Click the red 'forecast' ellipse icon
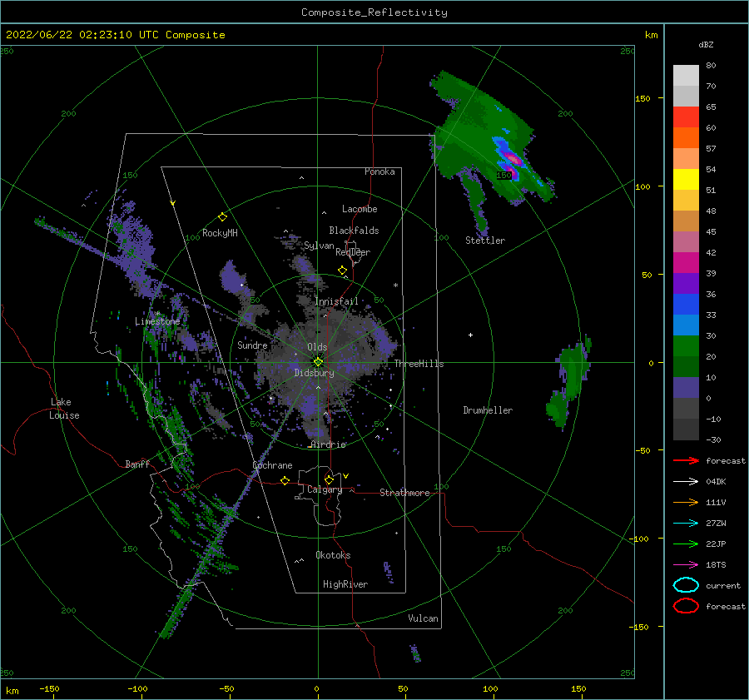The width and height of the screenshot is (749, 700). pyautogui.click(x=686, y=606)
